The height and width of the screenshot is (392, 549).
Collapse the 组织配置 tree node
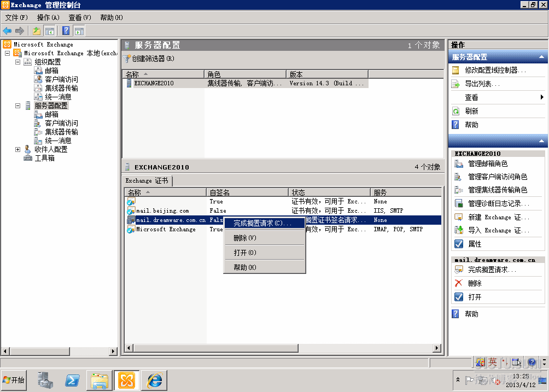[18, 62]
